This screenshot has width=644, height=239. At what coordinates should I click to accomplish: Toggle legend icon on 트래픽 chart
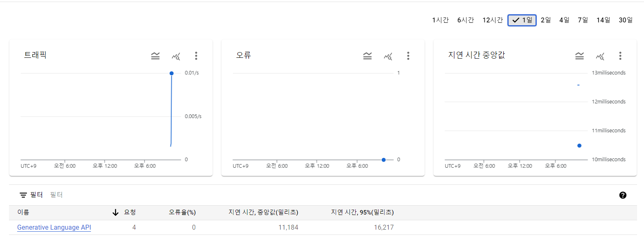(x=155, y=56)
